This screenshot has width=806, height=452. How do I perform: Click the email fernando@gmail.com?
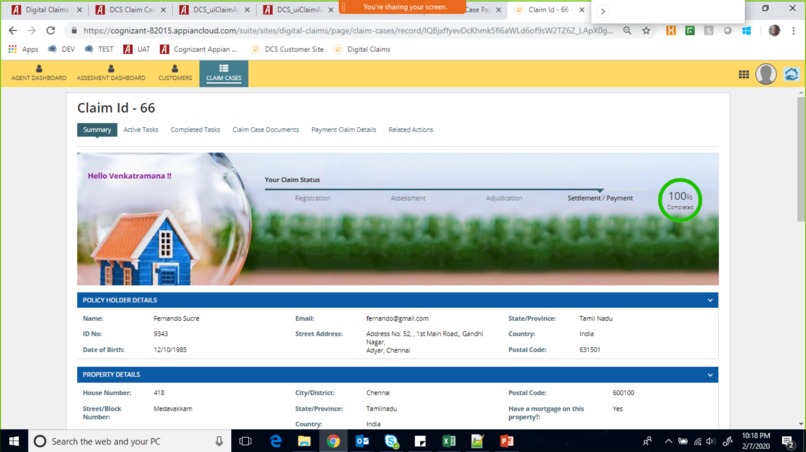pos(397,318)
